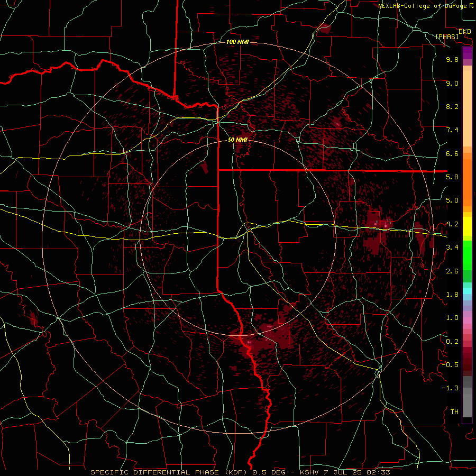476x476 pixels.
Task: Pick the cyan color bar segment
Action: (467, 291)
